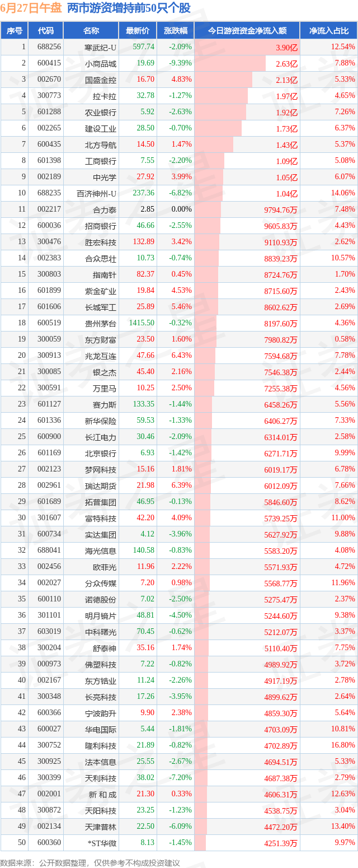
Task: Click net inflow value 7255.38万
Action: click(281, 388)
